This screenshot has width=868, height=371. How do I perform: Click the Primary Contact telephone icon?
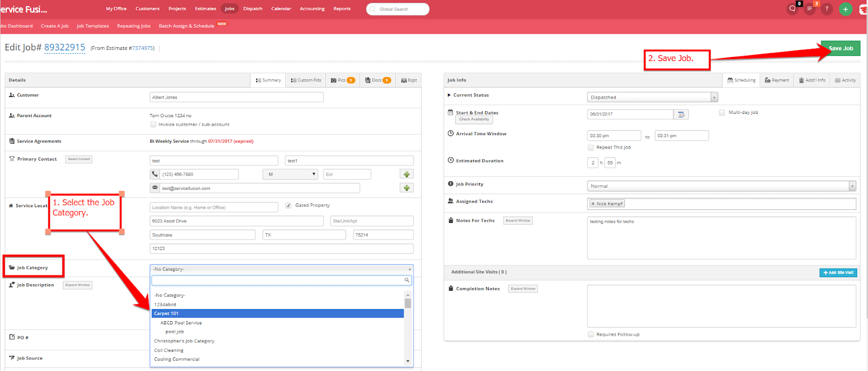[x=12, y=159]
